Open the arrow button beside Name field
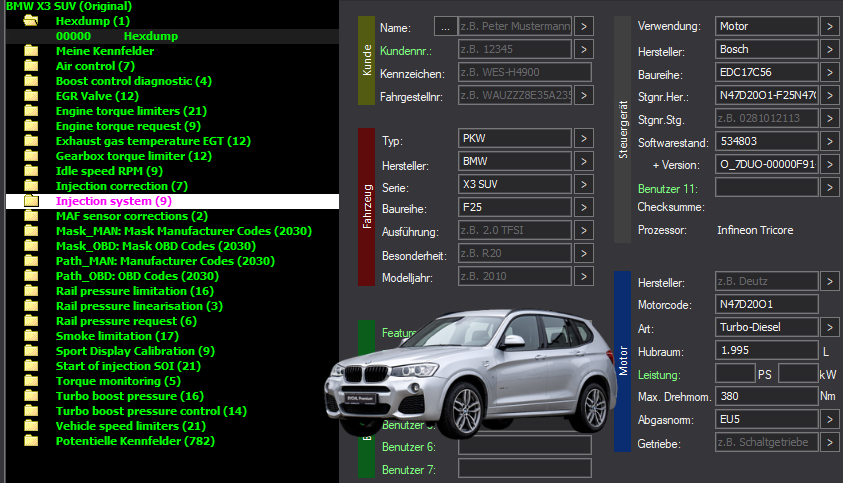843x483 pixels. [583, 26]
